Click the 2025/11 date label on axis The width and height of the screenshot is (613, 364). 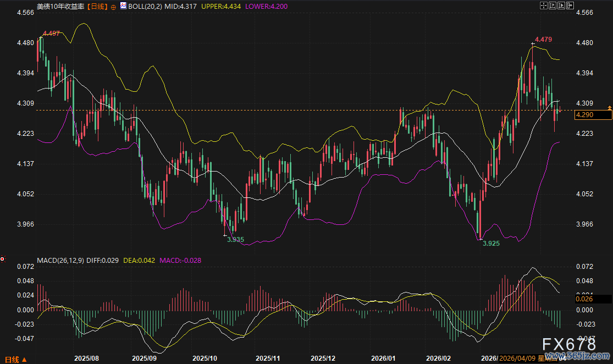click(x=268, y=359)
